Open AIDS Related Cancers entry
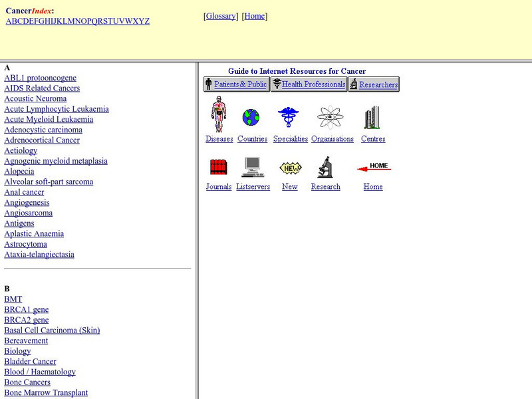Viewport: 532px width, 399px height. click(42, 88)
